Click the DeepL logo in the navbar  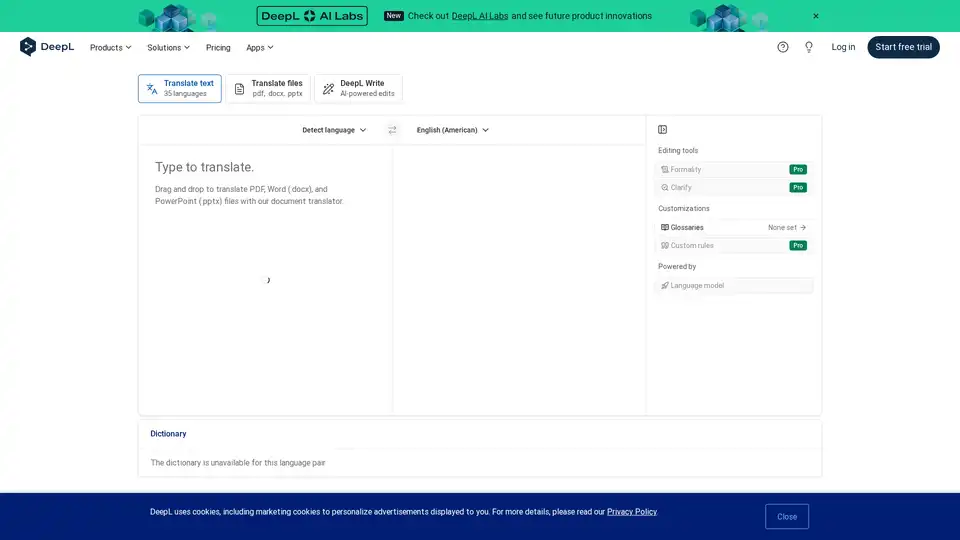(x=47, y=47)
